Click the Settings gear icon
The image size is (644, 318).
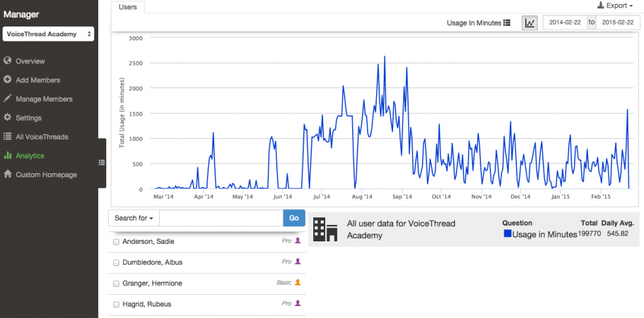(x=7, y=118)
